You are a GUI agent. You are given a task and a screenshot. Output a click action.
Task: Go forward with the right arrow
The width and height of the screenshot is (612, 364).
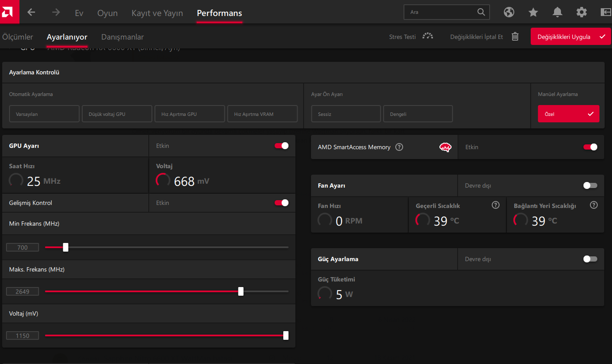click(x=56, y=12)
